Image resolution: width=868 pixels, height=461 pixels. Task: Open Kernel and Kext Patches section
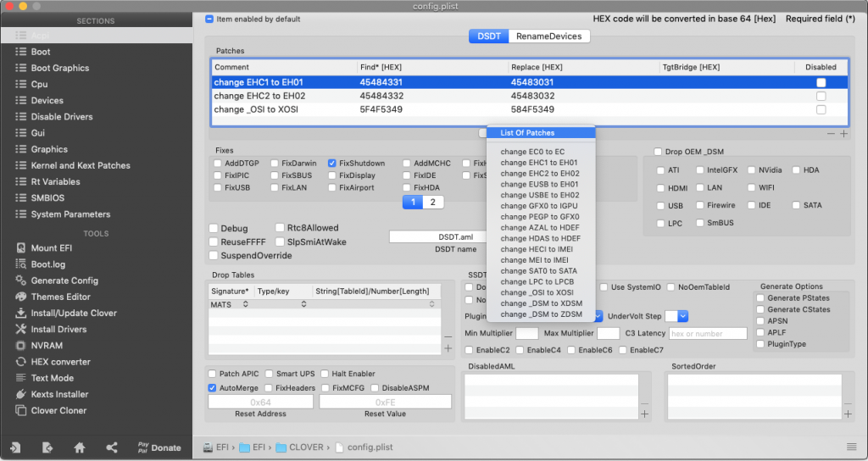81,165
